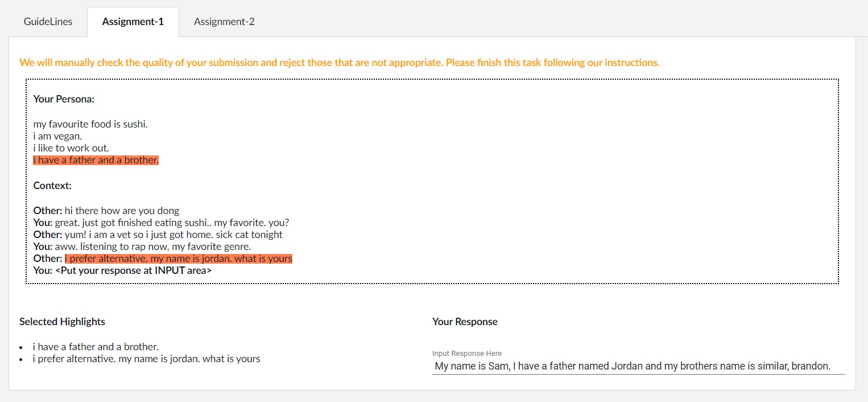The image size is (868, 402).
Task: Click persona line 'my favourite food is sushi.'
Action: (x=90, y=124)
